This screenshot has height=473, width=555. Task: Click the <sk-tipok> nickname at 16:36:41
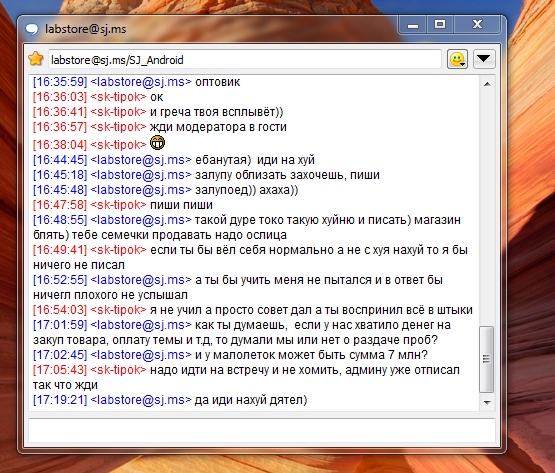tap(118, 112)
